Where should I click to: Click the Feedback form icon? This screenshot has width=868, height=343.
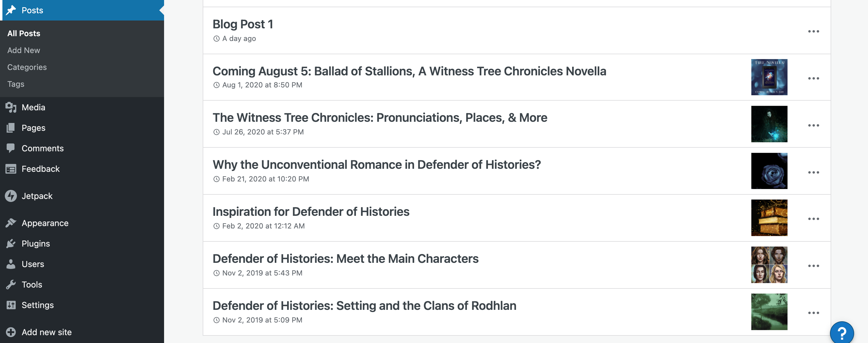11,169
